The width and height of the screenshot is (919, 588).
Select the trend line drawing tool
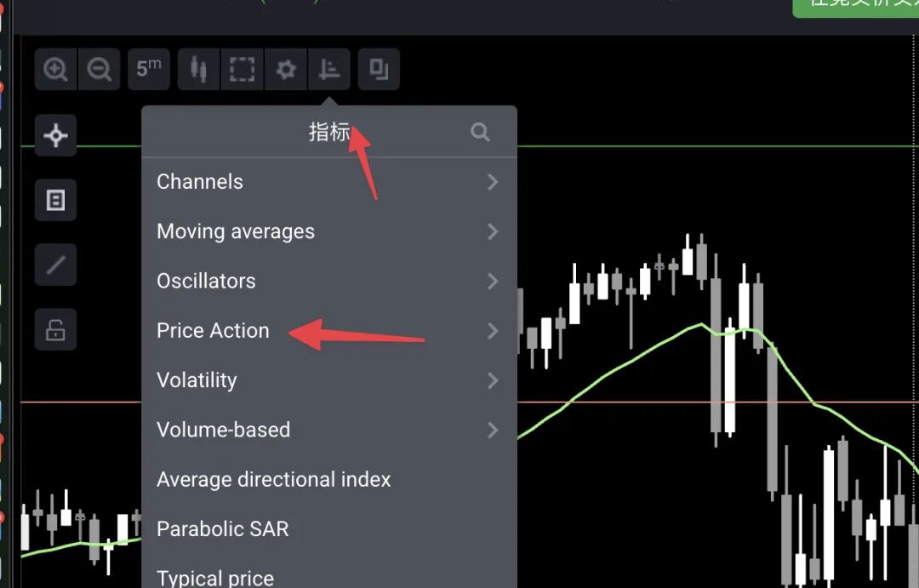coord(56,265)
